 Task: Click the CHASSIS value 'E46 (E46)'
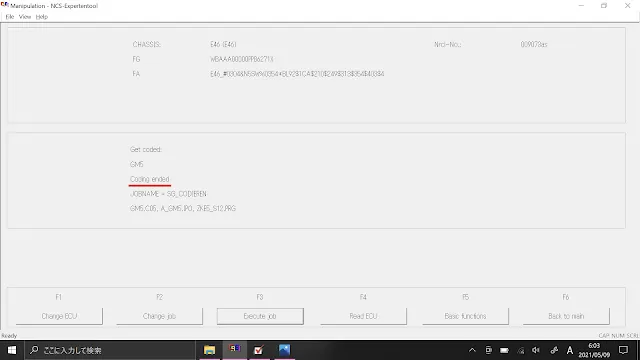pos(223,44)
